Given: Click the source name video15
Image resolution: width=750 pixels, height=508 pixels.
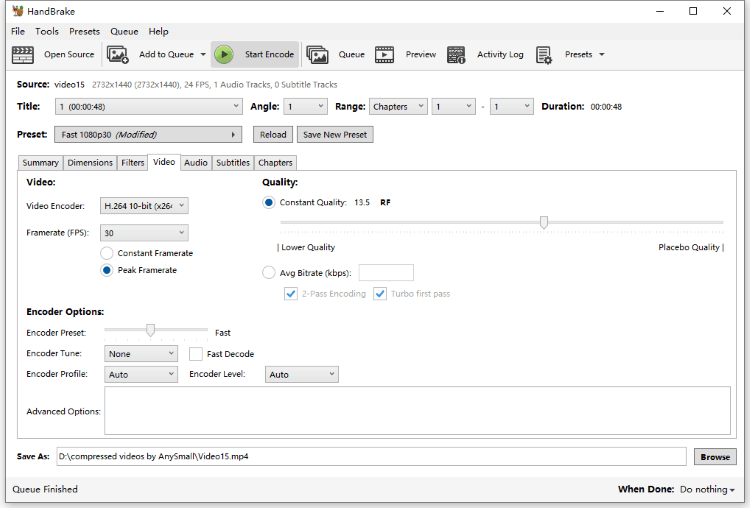Looking at the screenshot, I should (x=69, y=85).
